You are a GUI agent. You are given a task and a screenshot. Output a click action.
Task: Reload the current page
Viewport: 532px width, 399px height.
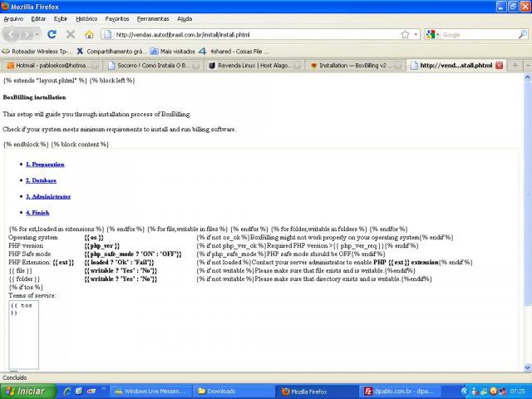point(52,34)
